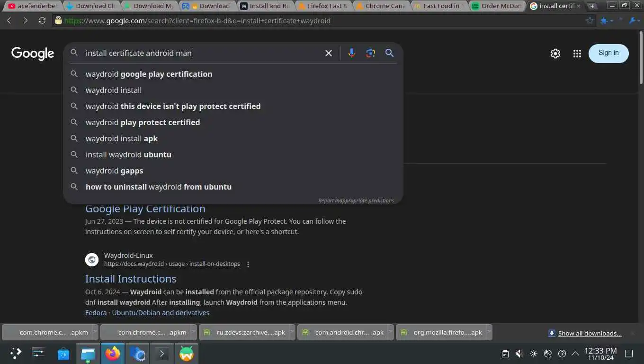Open the Fedora sublink
Screen dimensions: 644x364
[96, 313]
